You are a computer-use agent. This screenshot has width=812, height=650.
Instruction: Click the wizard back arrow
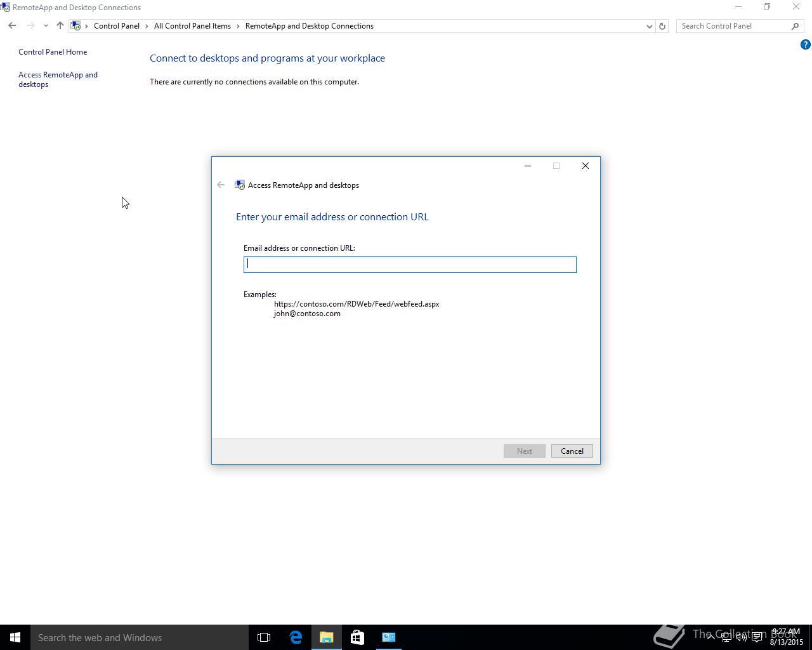click(221, 185)
